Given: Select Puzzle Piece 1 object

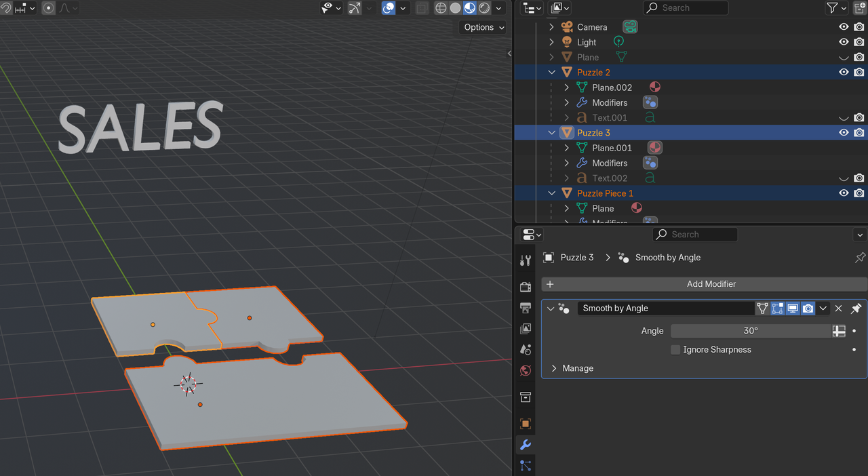Looking at the screenshot, I should (605, 193).
